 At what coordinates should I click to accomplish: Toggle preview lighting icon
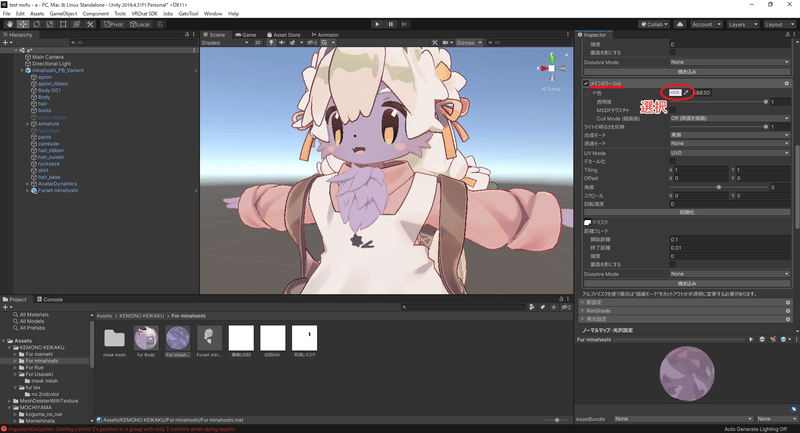773,339
